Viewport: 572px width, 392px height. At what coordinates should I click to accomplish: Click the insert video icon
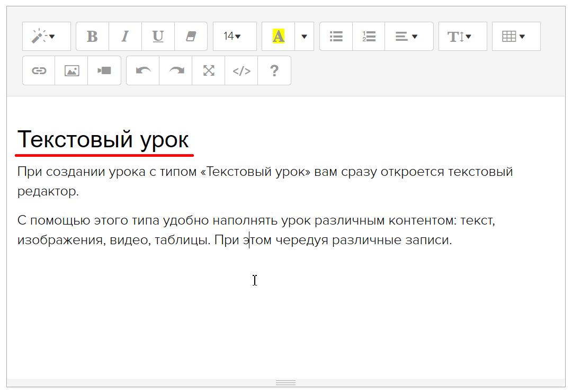(104, 70)
